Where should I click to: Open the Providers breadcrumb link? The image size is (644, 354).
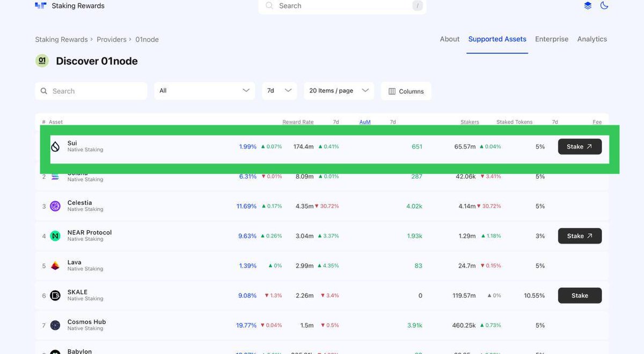click(111, 39)
